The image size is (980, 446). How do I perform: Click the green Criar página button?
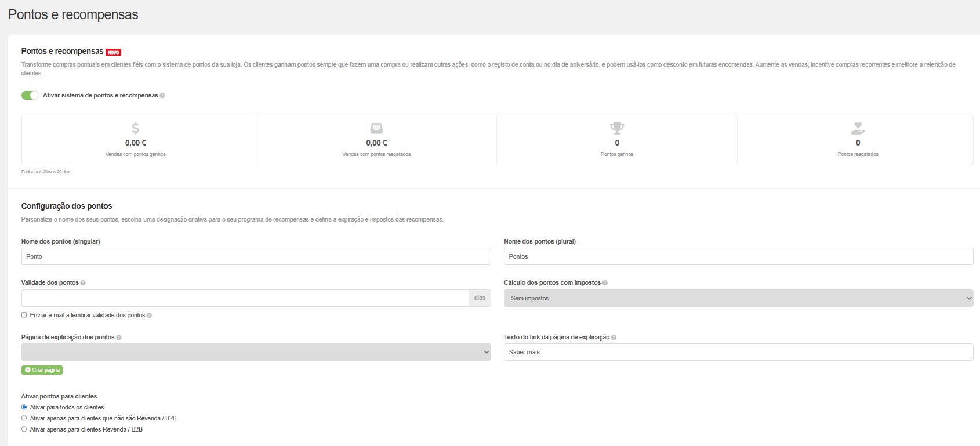click(42, 370)
